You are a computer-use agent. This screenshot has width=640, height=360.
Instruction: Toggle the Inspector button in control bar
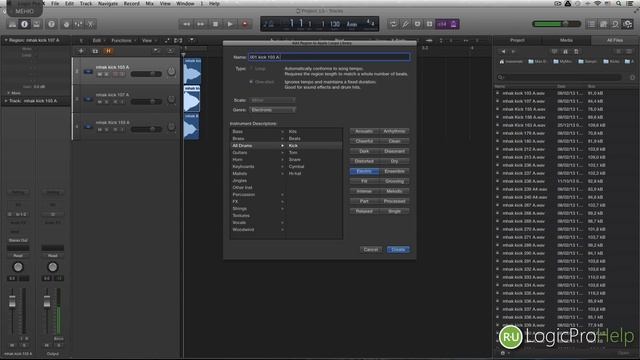24,24
